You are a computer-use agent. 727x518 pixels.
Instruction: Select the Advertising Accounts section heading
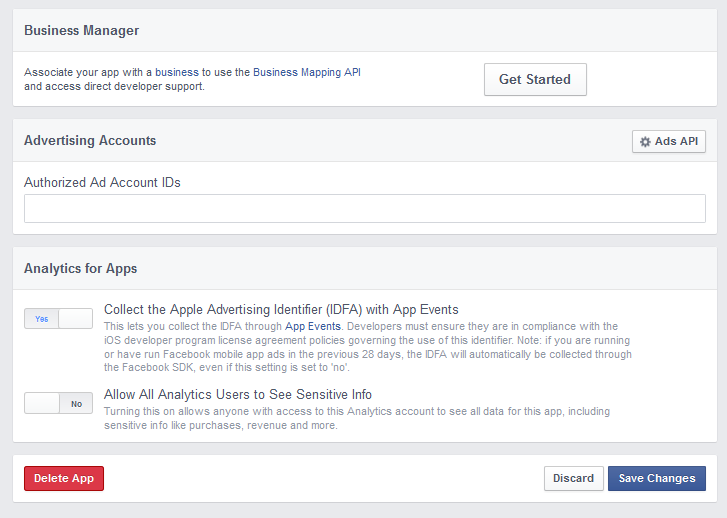click(90, 141)
